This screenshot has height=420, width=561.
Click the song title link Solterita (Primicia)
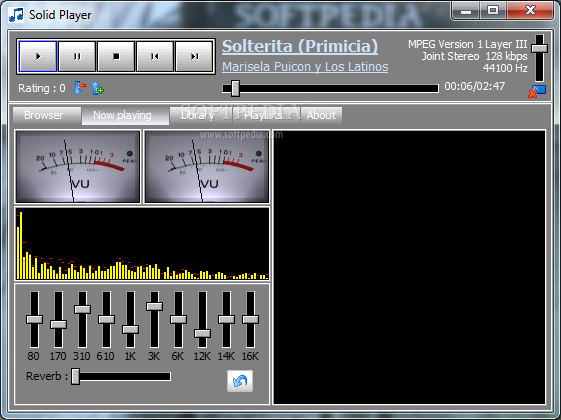pos(300,47)
